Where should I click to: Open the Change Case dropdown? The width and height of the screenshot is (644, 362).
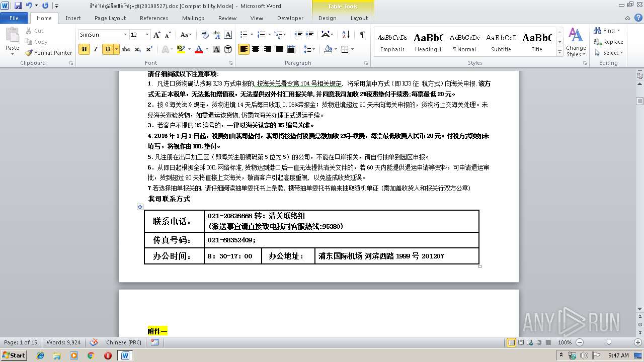pos(186,35)
